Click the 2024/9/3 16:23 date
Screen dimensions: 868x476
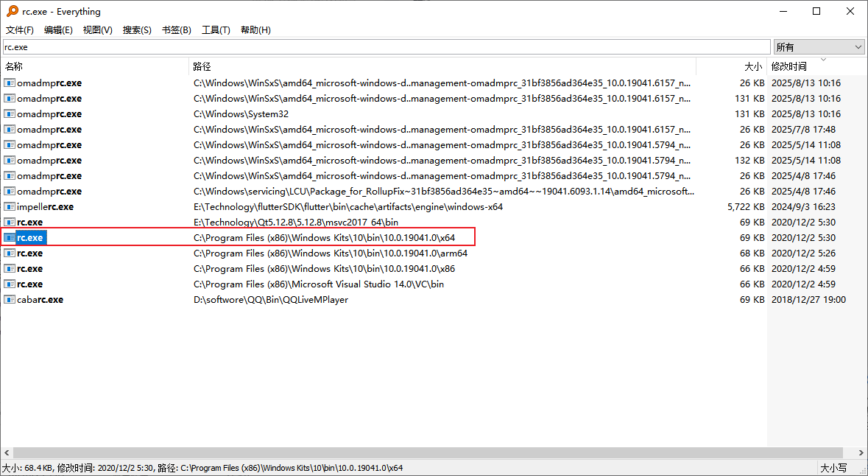[803, 207]
